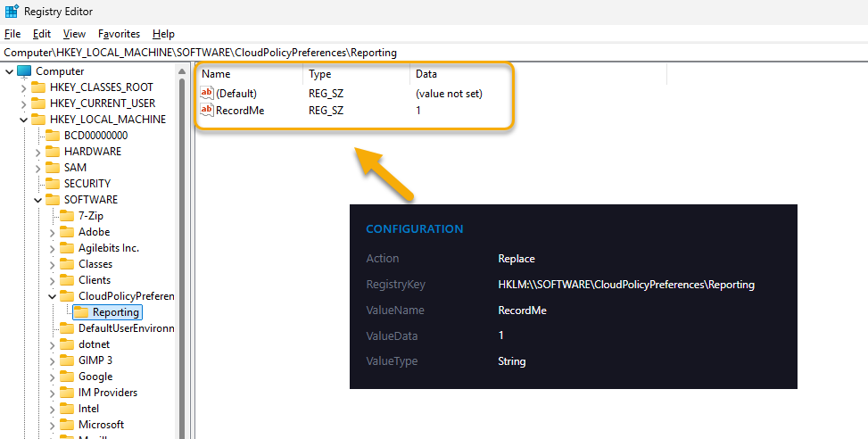Click the Type column header
Viewport: 868px width, 439px height.
319,74
